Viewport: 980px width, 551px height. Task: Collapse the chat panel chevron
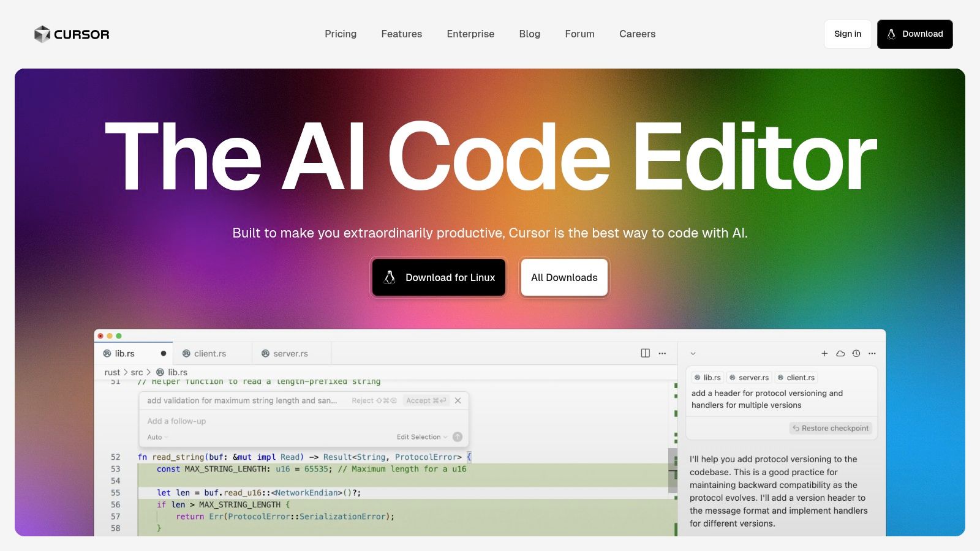pyautogui.click(x=693, y=353)
